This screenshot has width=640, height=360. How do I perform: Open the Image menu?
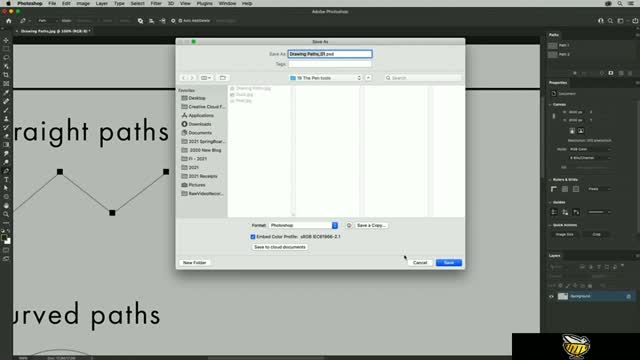click(83, 3)
